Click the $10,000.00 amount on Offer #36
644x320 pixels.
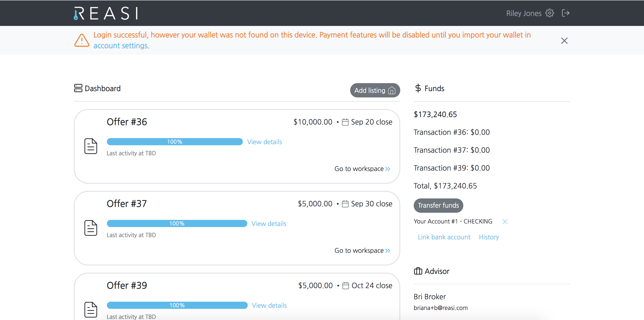[x=313, y=122]
